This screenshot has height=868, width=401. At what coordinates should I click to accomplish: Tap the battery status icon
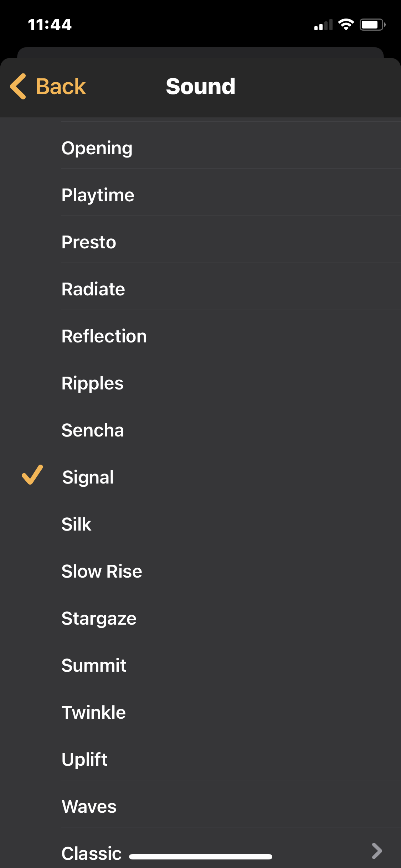tap(372, 25)
